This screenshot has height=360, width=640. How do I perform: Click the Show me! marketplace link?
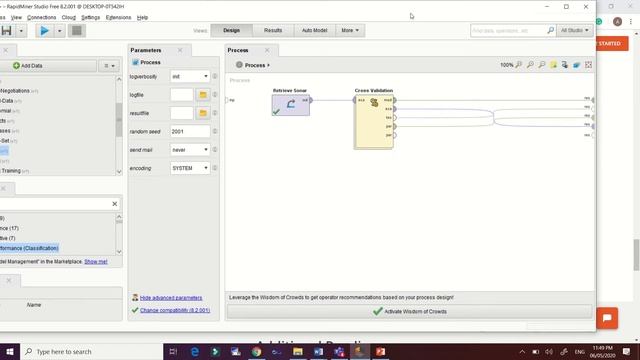click(96, 262)
